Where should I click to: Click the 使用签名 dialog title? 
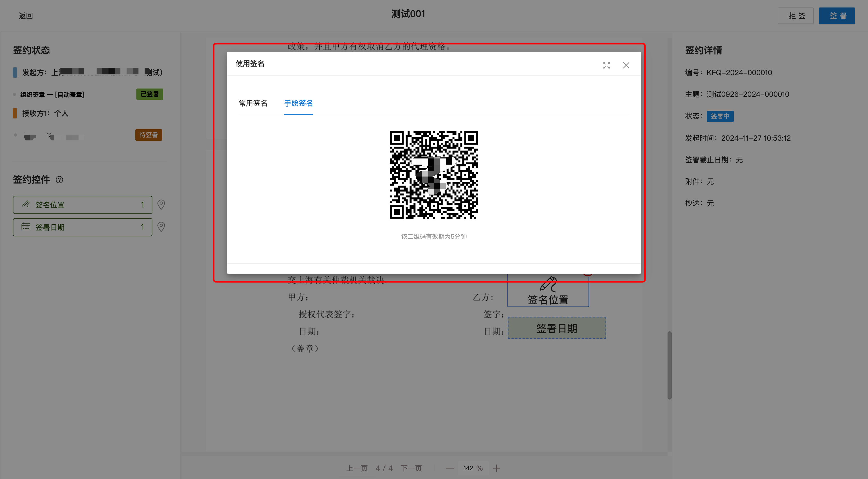250,64
